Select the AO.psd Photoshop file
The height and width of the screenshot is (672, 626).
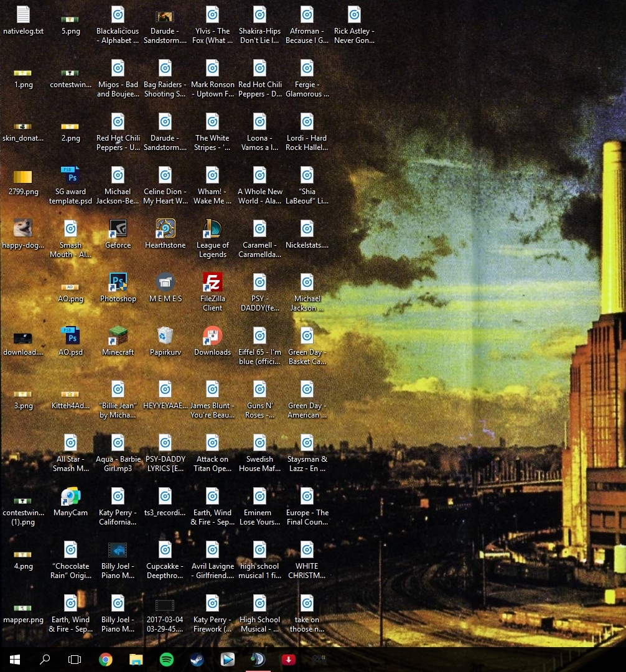71,341
